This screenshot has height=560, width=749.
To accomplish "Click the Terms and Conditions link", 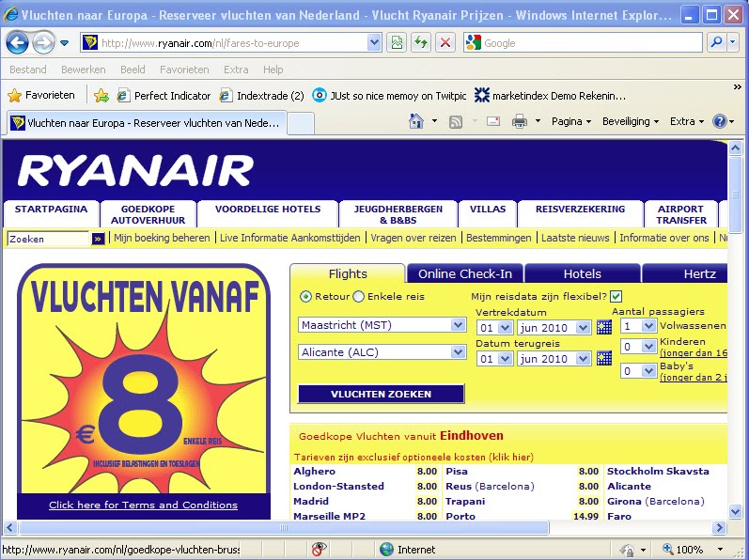I will (143, 506).
